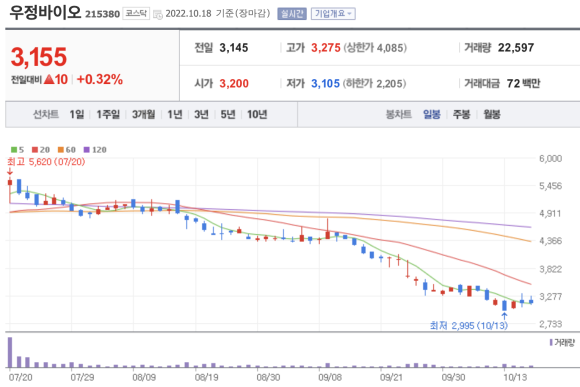580x387 pixels.
Task: Click the stock code 215380
Action: (102, 14)
